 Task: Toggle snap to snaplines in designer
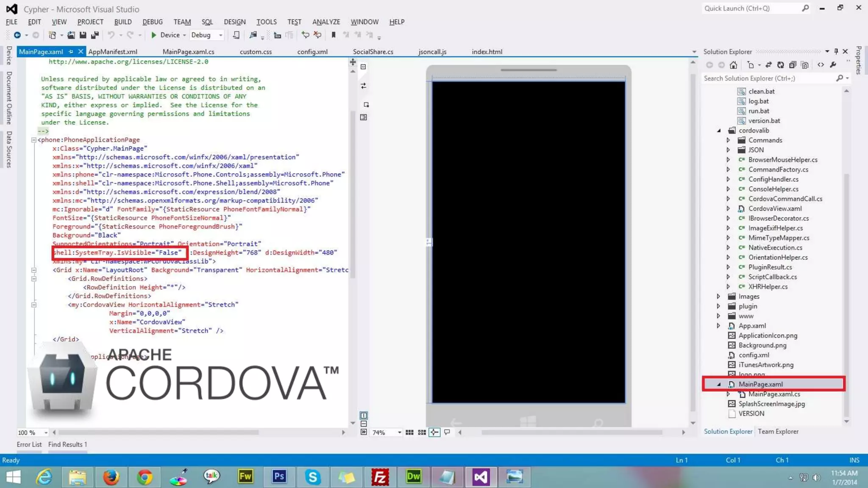point(434,433)
